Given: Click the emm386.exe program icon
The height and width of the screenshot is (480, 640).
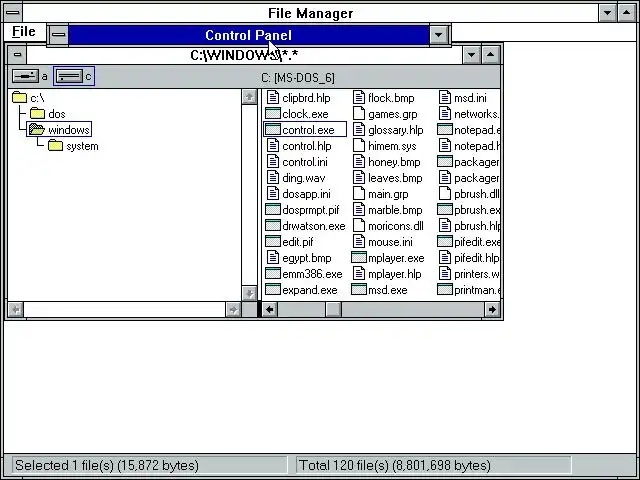Looking at the screenshot, I should (x=273, y=274).
